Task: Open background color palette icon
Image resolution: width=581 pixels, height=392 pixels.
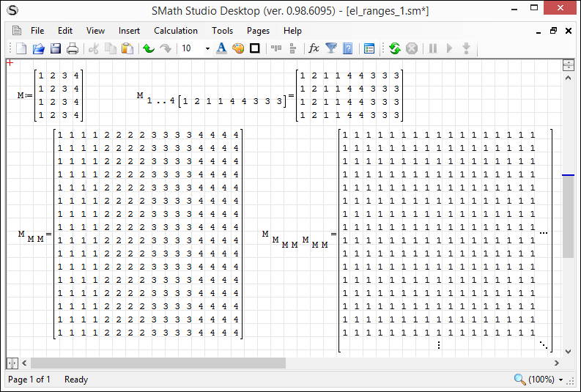Action: click(238, 48)
